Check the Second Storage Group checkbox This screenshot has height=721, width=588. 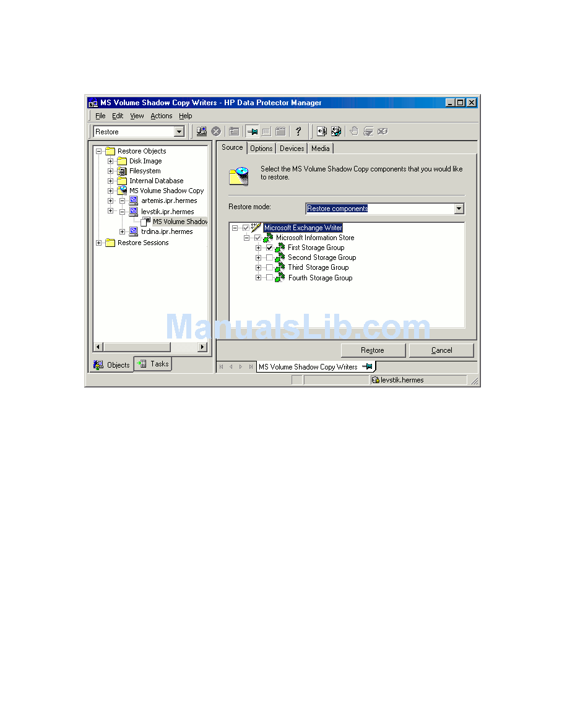[x=269, y=257]
